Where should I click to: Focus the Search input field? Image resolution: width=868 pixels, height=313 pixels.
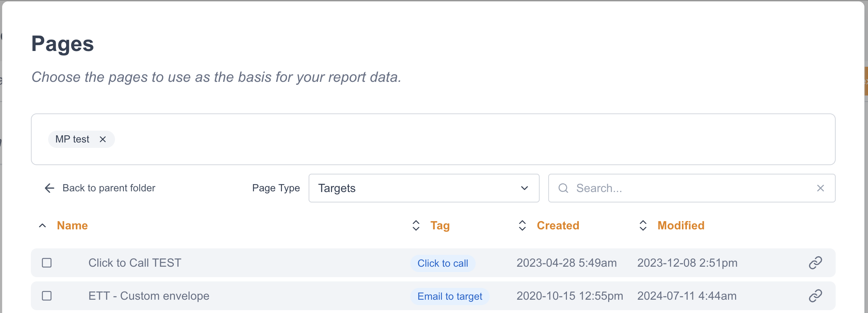(x=690, y=188)
